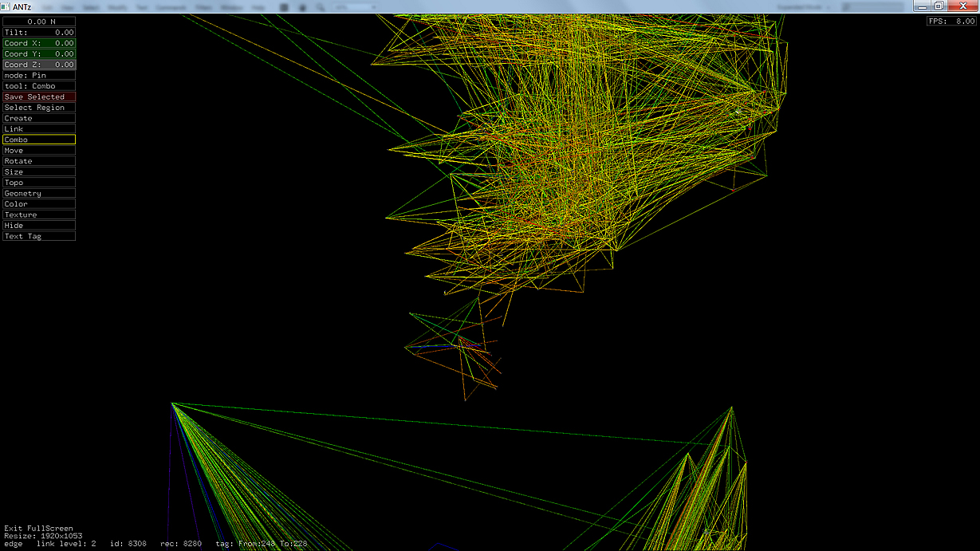
Task: Toggle the Hide option
Action: [39, 226]
